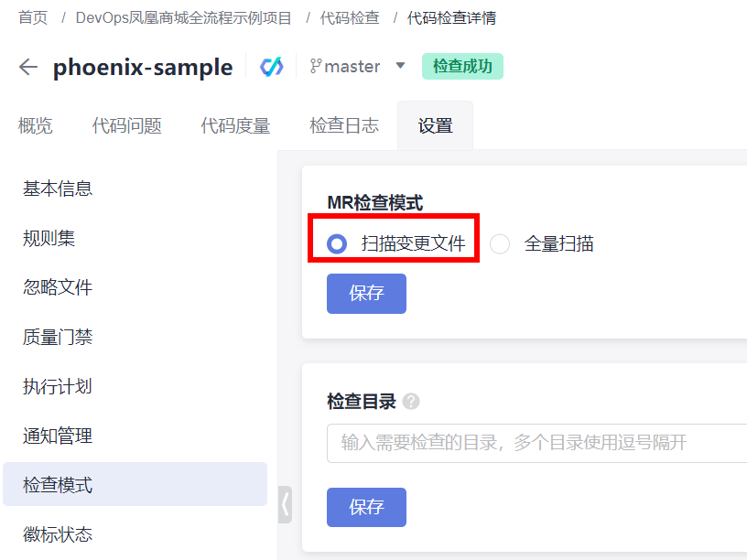Select the 扫描变更文件 radio option

[x=338, y=243]
